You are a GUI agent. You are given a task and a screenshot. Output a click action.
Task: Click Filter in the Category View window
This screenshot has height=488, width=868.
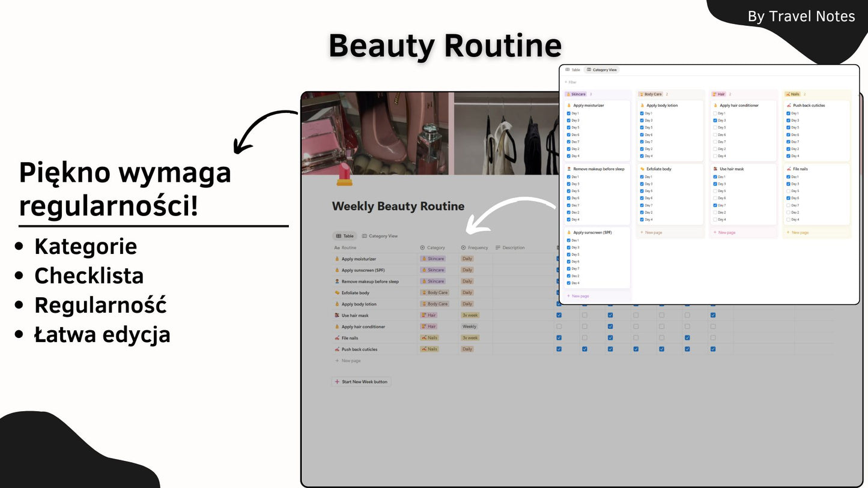click(571, 82)
